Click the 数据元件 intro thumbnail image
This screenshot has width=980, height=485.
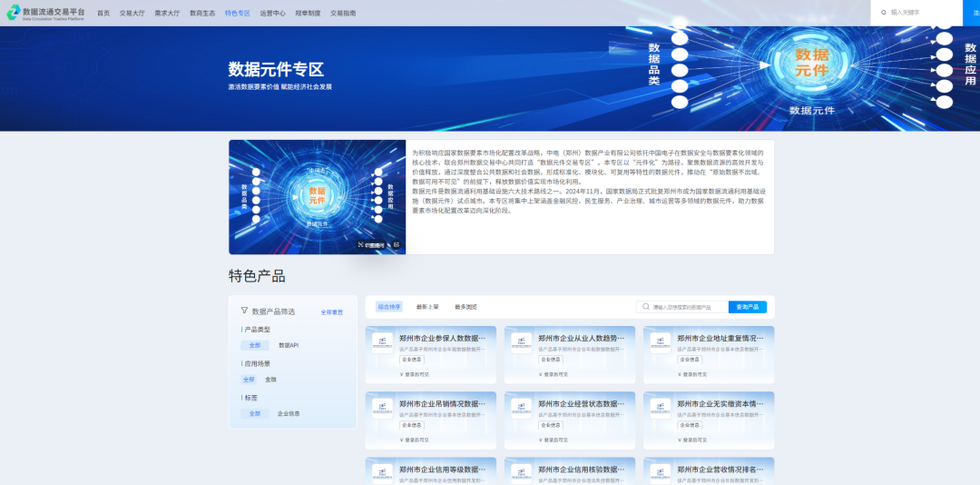point(317,196)
